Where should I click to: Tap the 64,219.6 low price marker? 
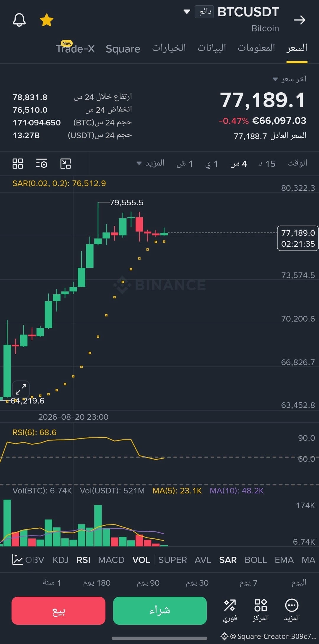click(x=27, y=401)
